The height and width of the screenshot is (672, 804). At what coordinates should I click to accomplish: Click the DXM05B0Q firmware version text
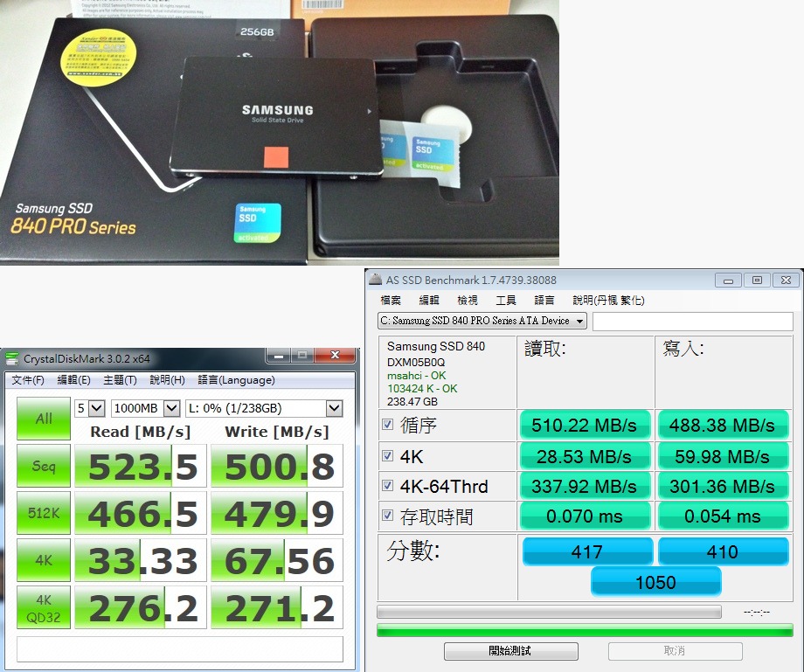coord(416,362)
